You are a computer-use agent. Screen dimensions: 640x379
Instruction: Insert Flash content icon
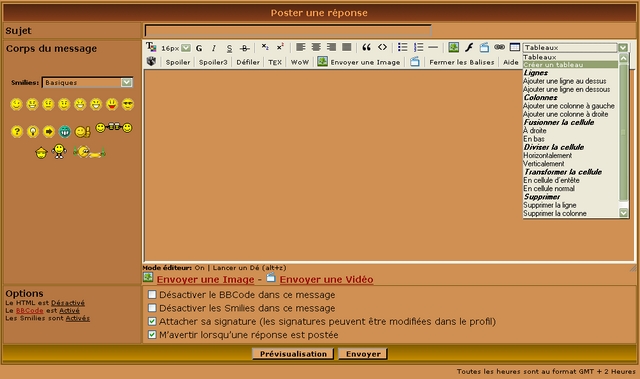point(469,47)
